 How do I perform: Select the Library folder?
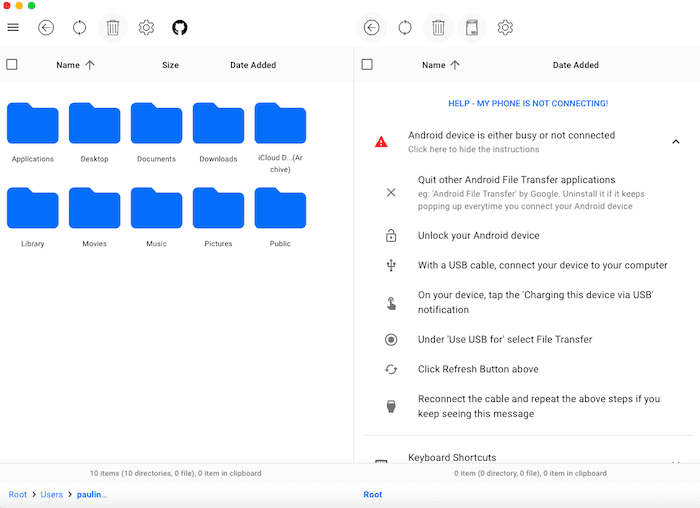33,218
